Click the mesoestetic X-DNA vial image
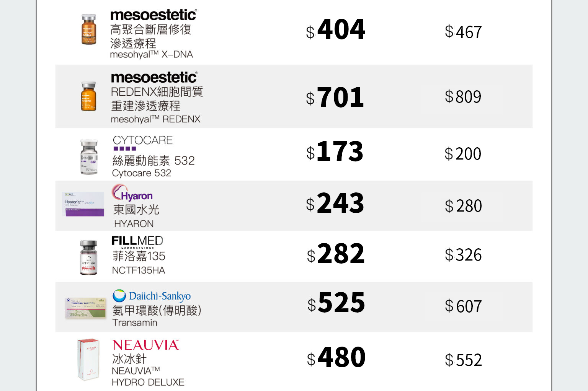This screenshot has height=391, width=588. coord(89,29)
